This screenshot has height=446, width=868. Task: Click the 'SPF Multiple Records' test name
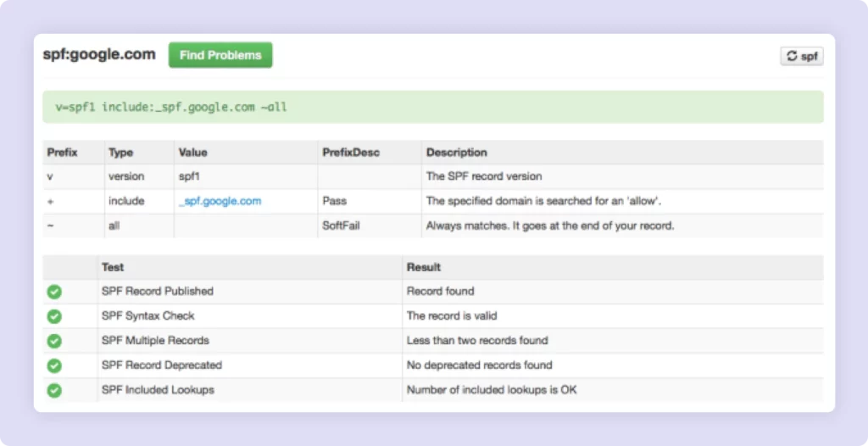click(155, 341)
